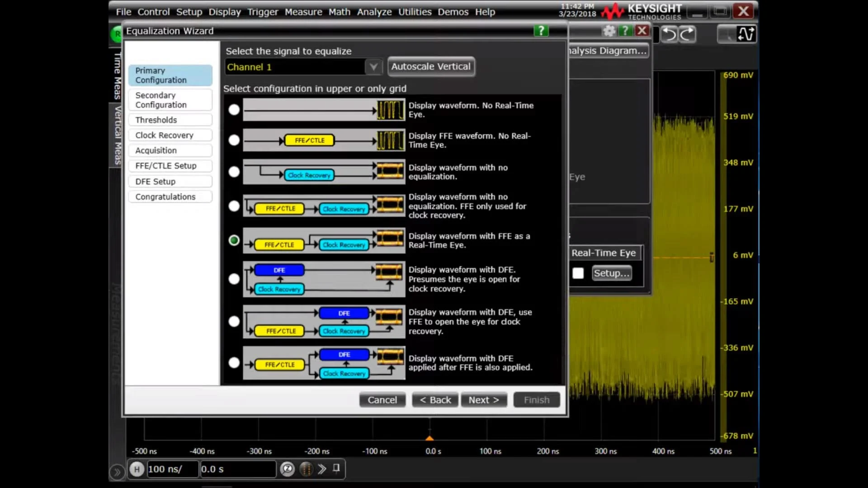
Task: Toggle the zoom magnifier Z icon
Action: point(287,469)
